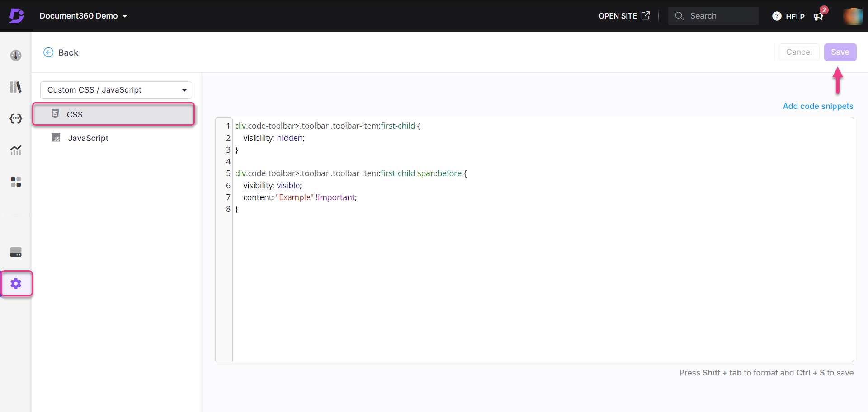Viewport: 868px width, 412px height.
Task: Click the Back arrow icon
Action: click(48, 52)
